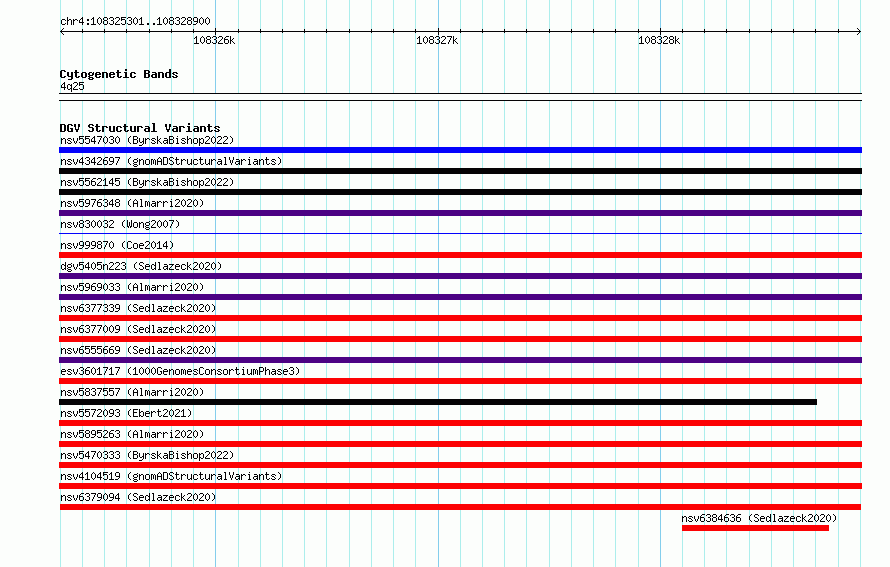
Task: Click the red bar under esv3601717
Action: [x=460, y=381]
